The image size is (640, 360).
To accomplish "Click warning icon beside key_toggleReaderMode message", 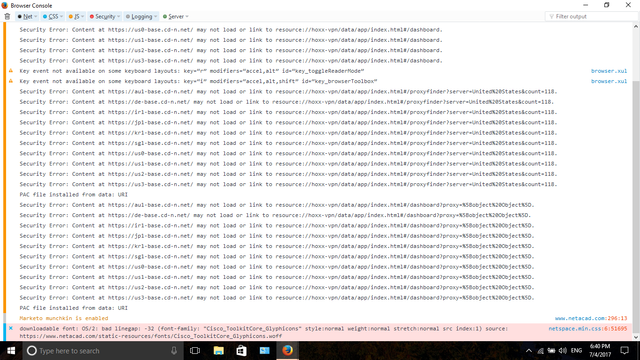I will point(11,71).
